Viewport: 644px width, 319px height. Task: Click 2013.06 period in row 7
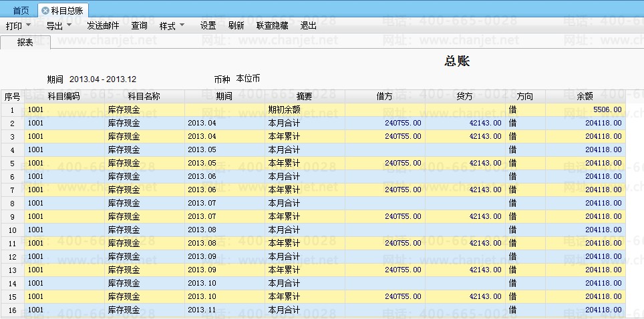click(x=224, y=190)
